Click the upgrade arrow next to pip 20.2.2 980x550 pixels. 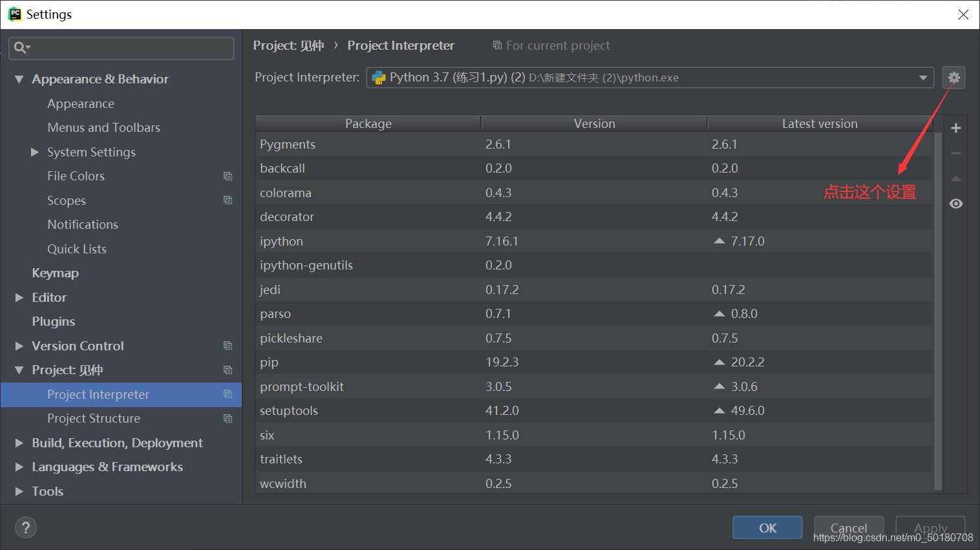(719, 362)
